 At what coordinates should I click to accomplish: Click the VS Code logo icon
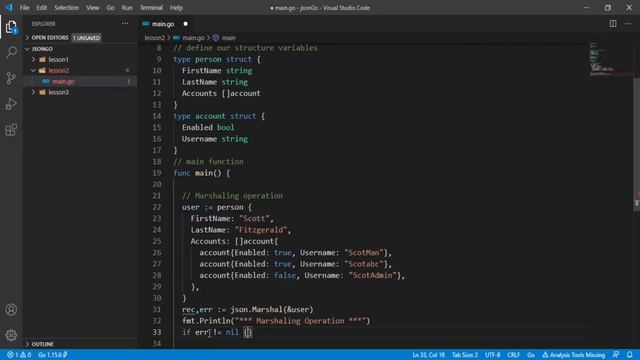click(9, 7)
